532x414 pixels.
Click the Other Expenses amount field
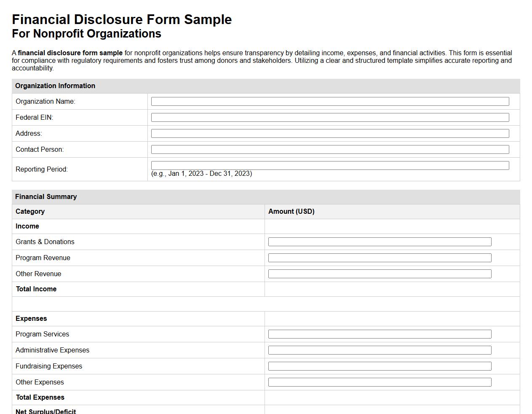click(380, 382)
